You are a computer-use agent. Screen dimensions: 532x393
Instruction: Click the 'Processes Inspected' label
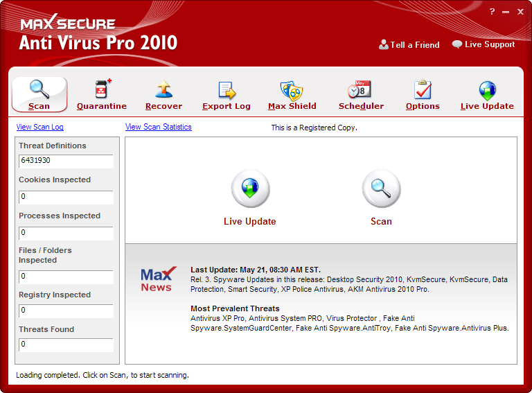[x=60, y=216]
